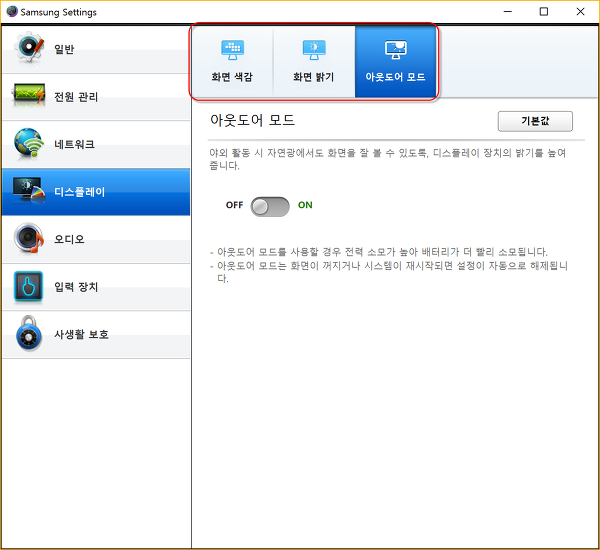Switch to the 화면 밝기 tab label
This screenshot has width=600, height=550.
pyautogui.click(x=314, y=77)
